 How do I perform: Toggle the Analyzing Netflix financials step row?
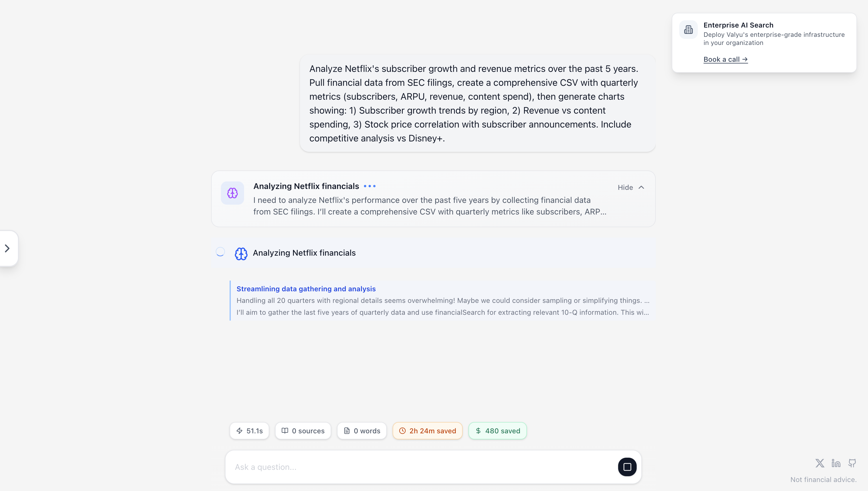click(x=433, y=253)
